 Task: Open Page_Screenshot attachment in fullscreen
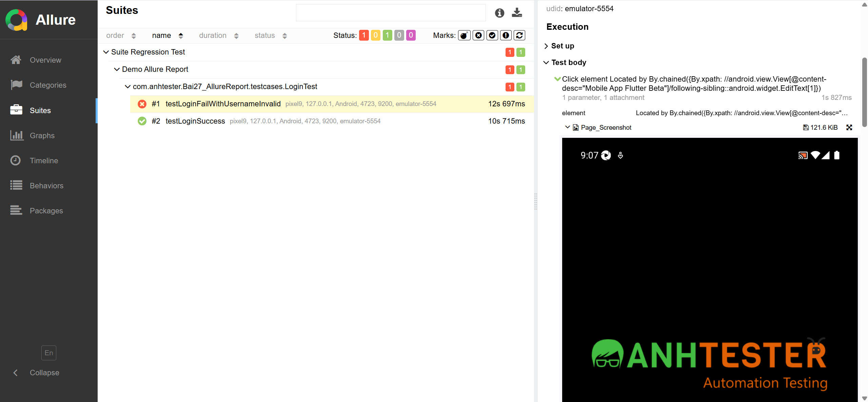849,127
